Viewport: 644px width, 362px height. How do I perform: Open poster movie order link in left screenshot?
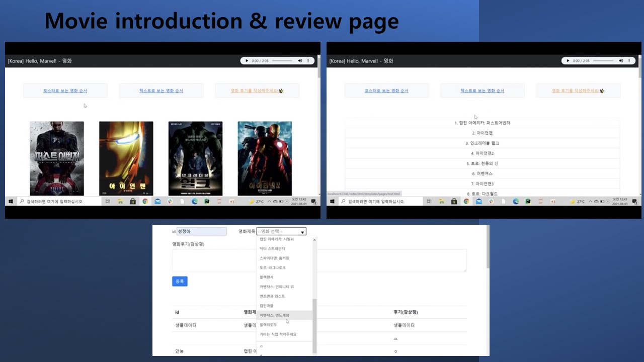65,91
